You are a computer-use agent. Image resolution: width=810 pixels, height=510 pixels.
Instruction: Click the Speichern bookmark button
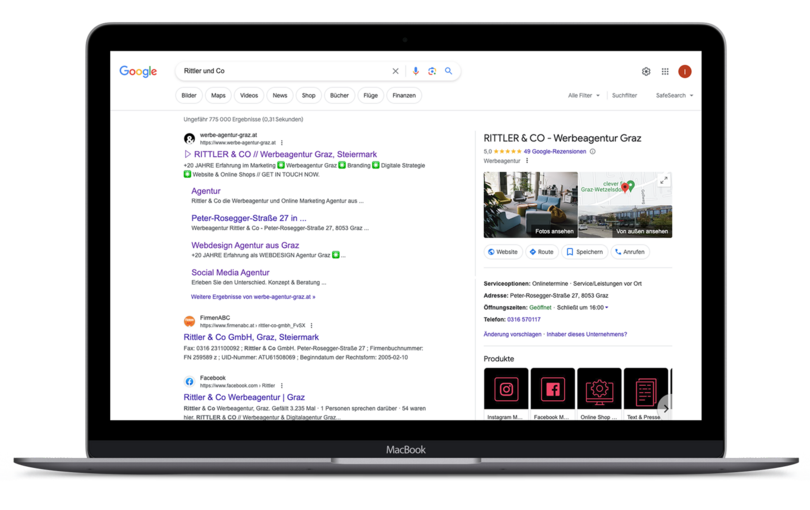click(x=584, y=252)
